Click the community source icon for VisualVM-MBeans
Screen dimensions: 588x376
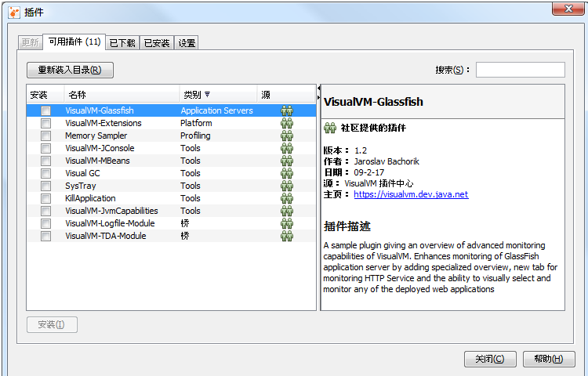(x=287, y=161)
